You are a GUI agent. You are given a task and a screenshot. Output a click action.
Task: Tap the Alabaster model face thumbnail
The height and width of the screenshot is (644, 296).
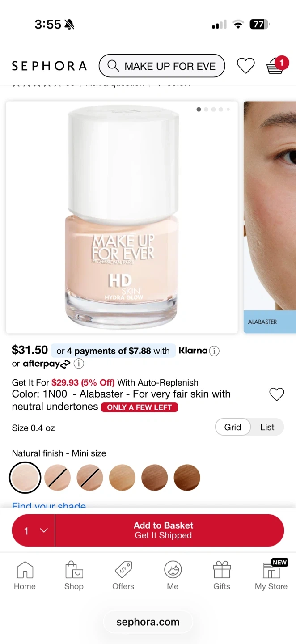(270, 217)
